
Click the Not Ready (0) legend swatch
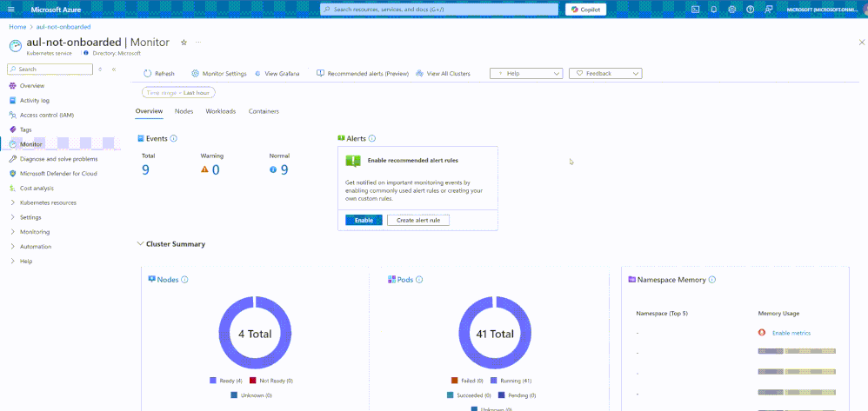252,381
